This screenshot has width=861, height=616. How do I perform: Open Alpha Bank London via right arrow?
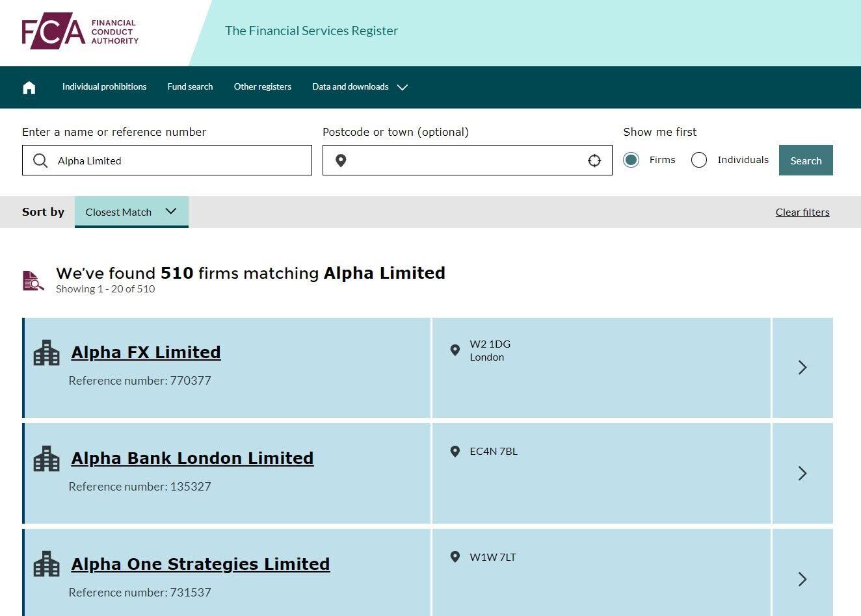pyautogui.click(x=802, y=473)
